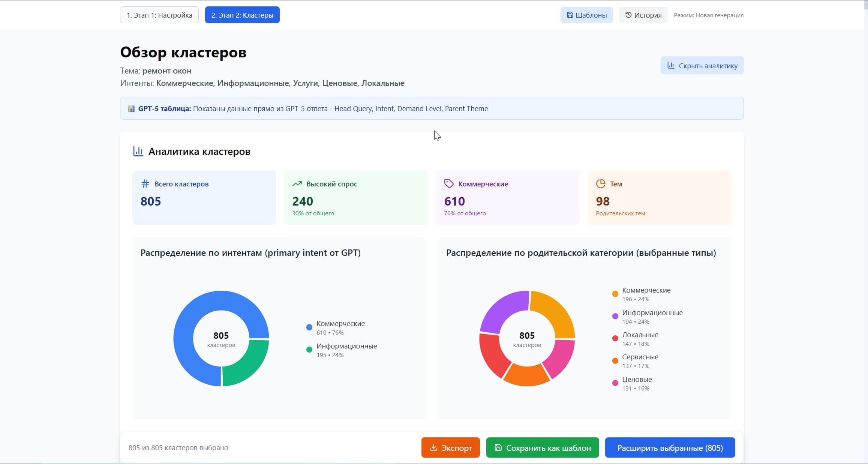
Task: Click the chart icon on Скрыть аналитику button
Action: 671,65
